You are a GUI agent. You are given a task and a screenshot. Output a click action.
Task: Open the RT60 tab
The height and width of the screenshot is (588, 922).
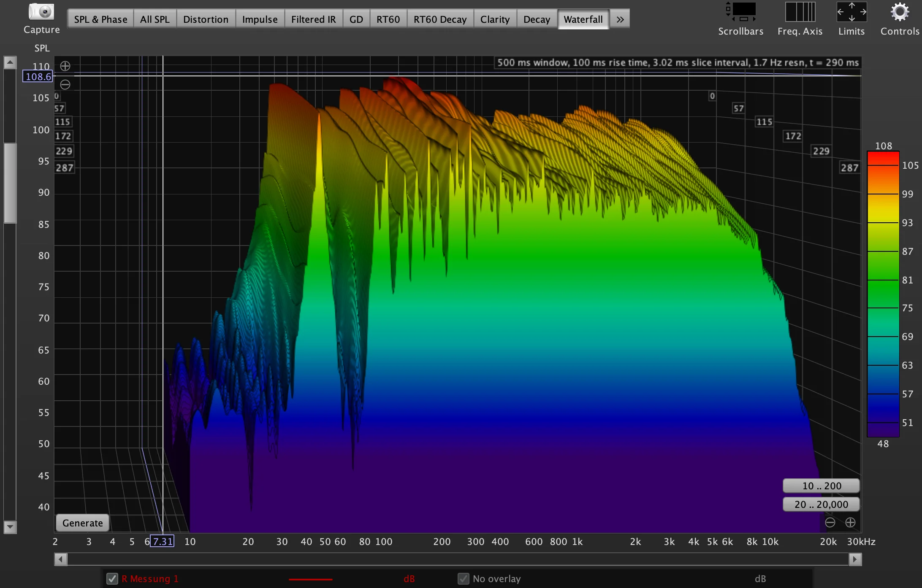[x=388, y=19]
